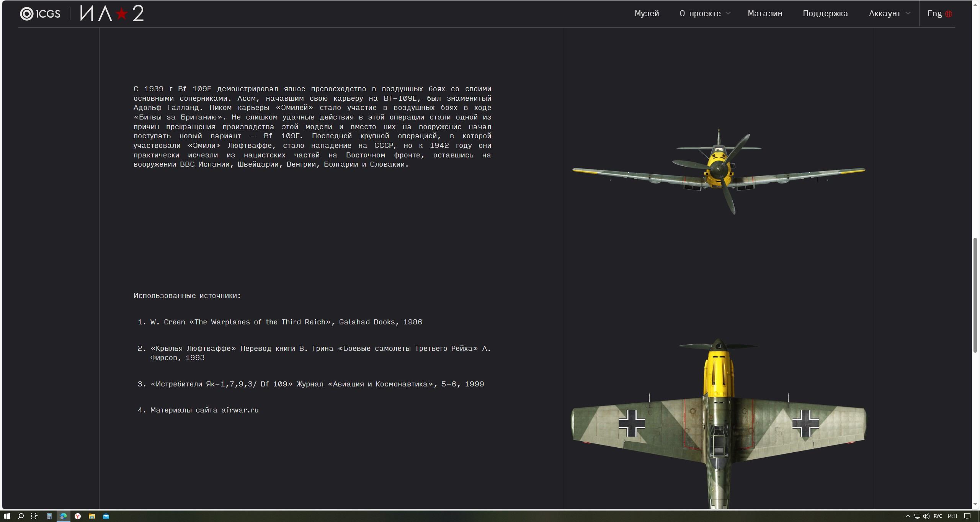Click paragraph starting "С 1939 г Bf 109E"
The height and width of the screenshot is (522, 980).
tap(312, 127)
